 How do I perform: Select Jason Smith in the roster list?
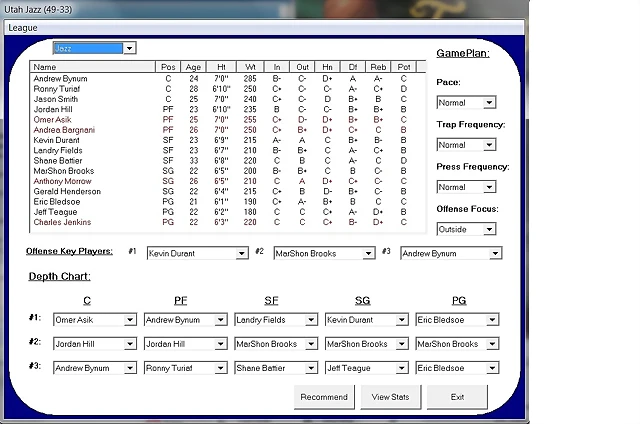(x=228, y=99)
